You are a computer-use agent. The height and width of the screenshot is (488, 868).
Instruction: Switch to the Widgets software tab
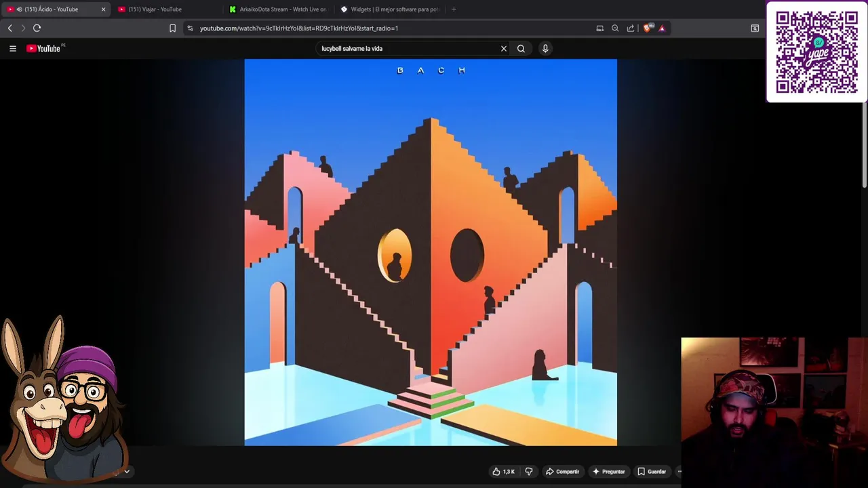click(x=389, y=9)
